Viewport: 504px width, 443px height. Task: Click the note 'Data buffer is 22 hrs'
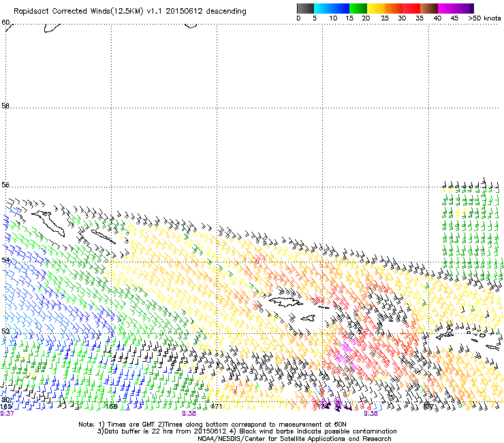tap(139, 431)
